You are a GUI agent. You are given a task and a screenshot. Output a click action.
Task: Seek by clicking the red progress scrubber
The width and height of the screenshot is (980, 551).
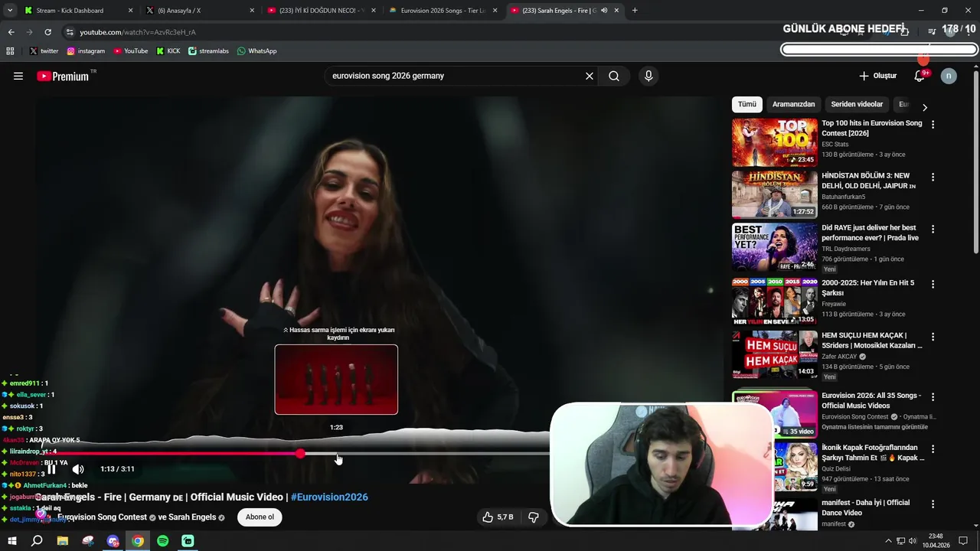[300, 454]
